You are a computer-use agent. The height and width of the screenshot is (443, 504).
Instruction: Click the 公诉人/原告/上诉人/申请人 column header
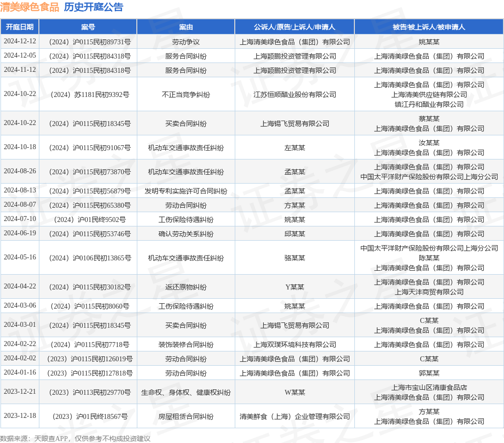pos(294,27)
